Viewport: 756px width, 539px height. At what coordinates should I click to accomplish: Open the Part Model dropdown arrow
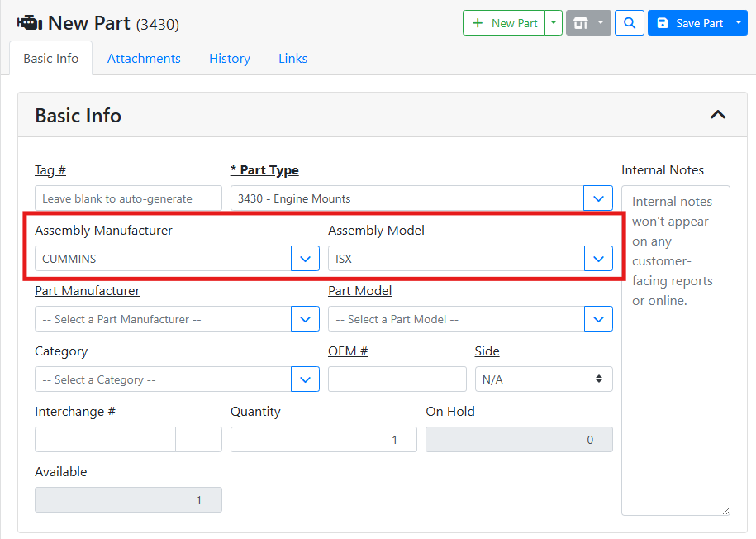tap(598, 319)
